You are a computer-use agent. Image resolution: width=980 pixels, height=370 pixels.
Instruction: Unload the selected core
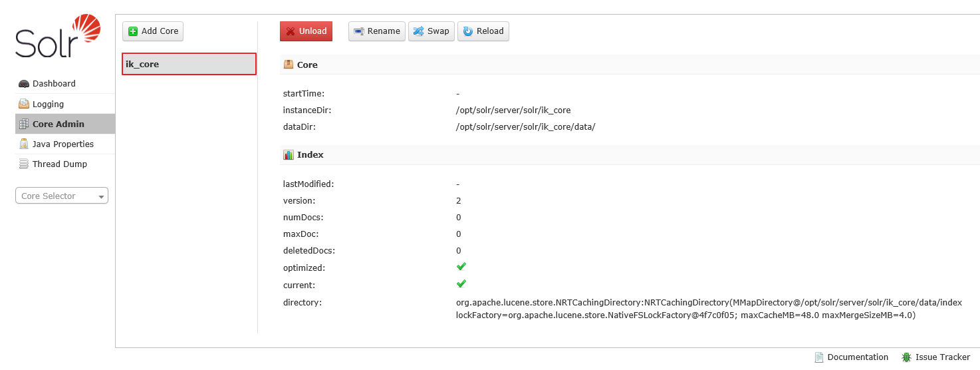point(306,31)
